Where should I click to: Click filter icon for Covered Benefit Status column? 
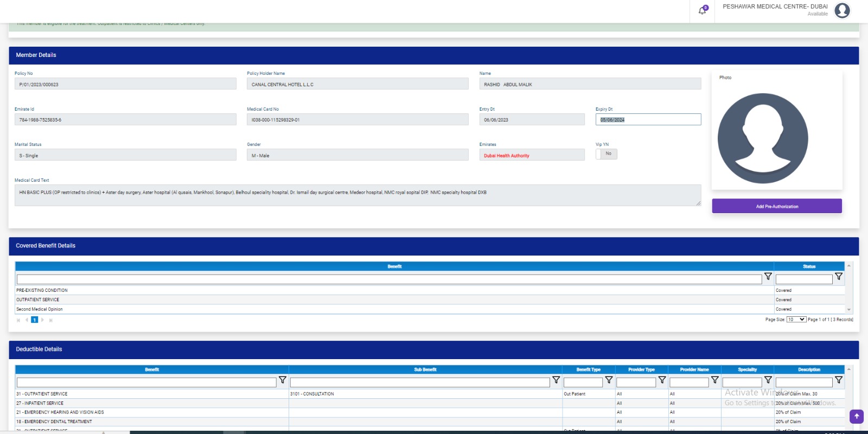pyautogui.click(x=838, y=277)
